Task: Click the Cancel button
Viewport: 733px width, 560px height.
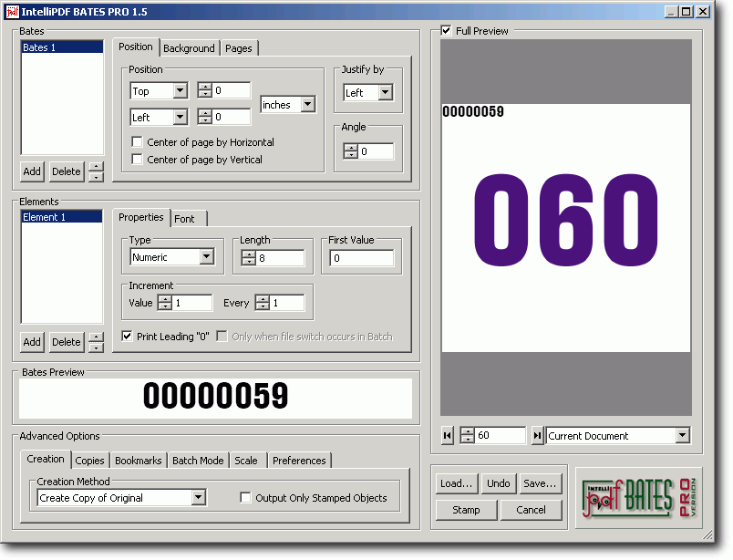Action: click(531, 510)
